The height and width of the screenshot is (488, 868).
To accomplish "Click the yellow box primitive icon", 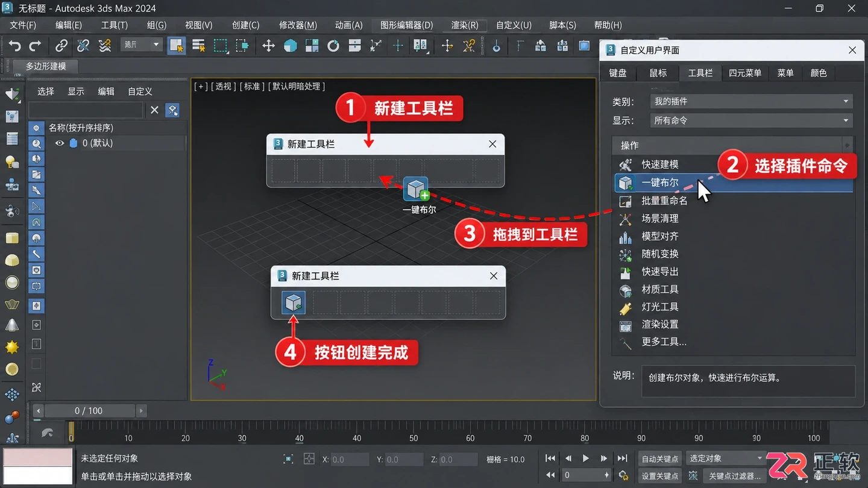I will (12, 238).
